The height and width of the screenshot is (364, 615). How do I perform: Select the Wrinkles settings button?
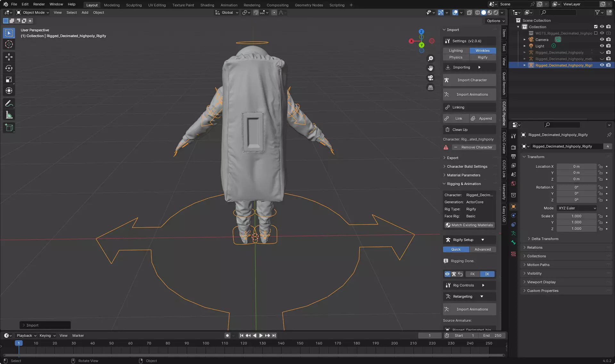tap(482, 51)
